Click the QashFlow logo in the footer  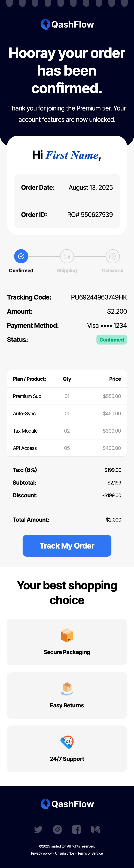(x=67, y=804)
